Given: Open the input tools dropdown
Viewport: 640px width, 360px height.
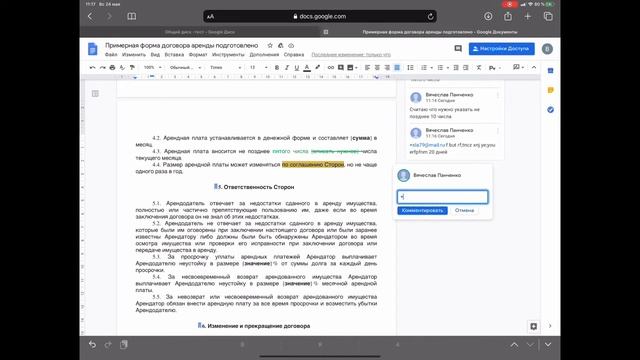Looking at the screenshot, I should coord(495,68).
